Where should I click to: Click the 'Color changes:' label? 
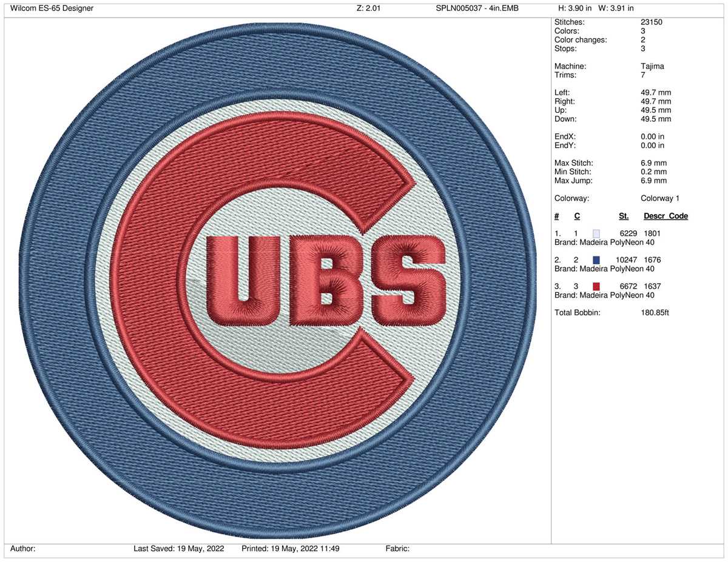coord(581,40)
